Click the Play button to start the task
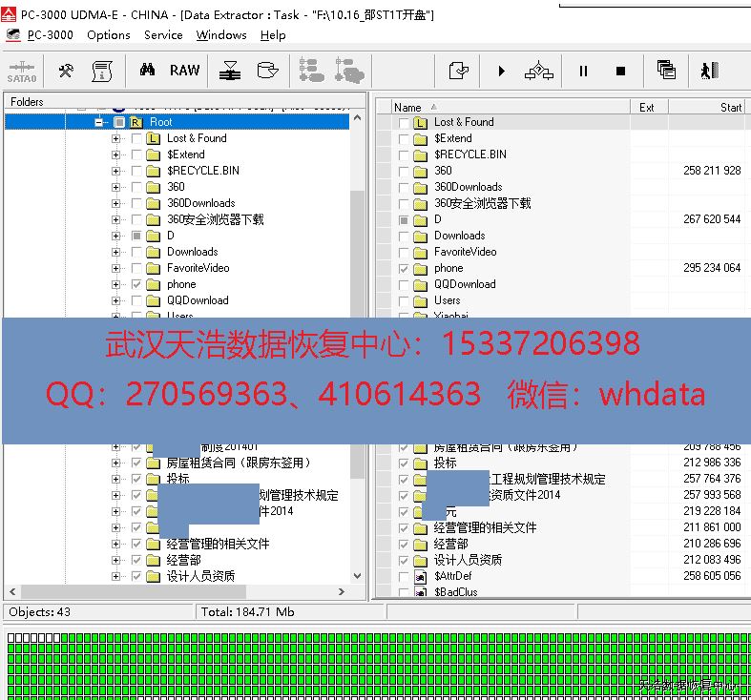Viewport: 751px width, 700px height. pos(501,71)
